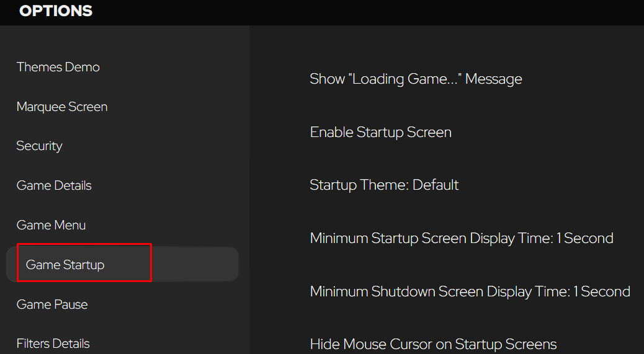This screenshot has width=644, height=354.
Task: Toggle the Enable Startup Screen option
Action: 381,132
